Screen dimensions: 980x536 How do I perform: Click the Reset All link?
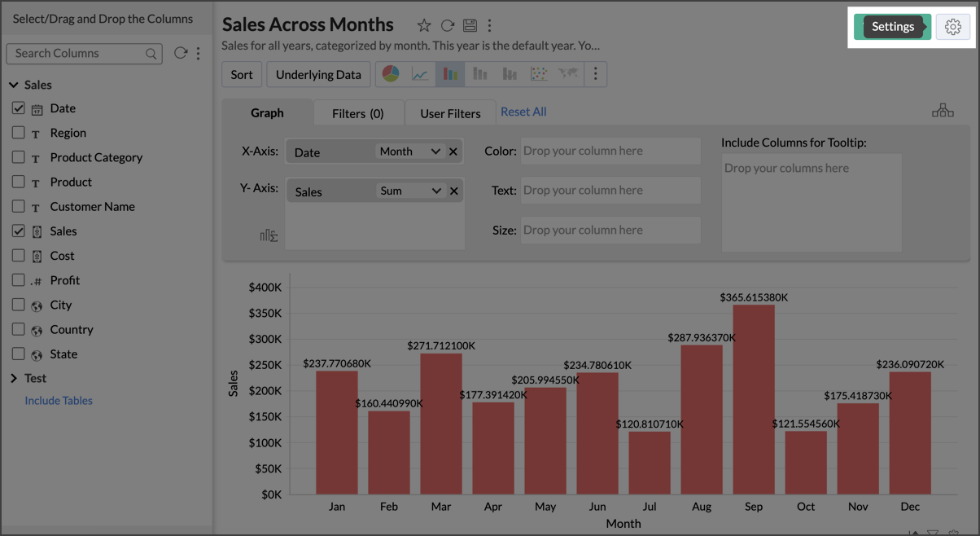(523, 112)
